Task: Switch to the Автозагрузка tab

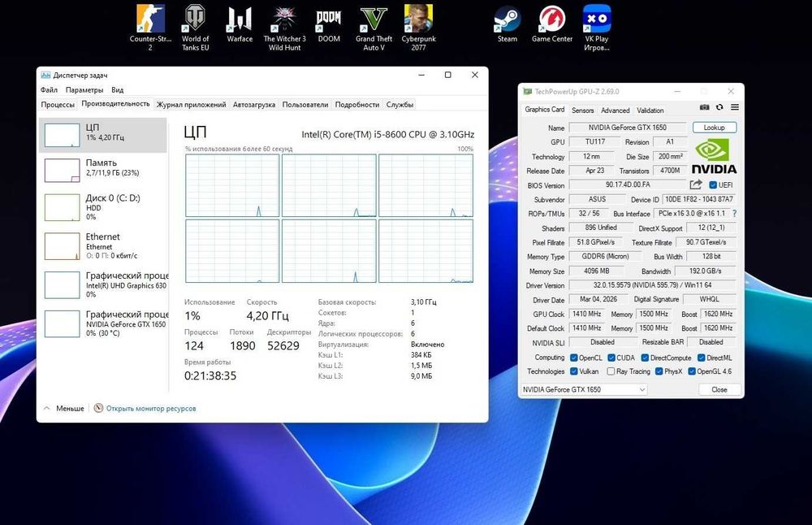Action: pos(253,104)
